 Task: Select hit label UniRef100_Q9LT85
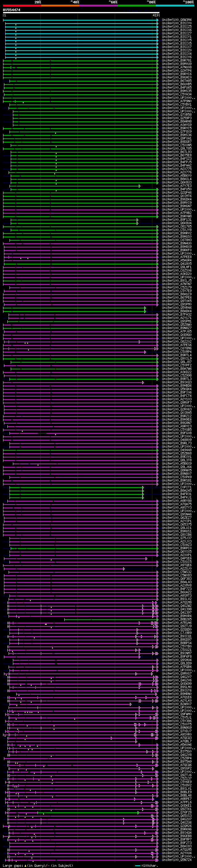177,148
